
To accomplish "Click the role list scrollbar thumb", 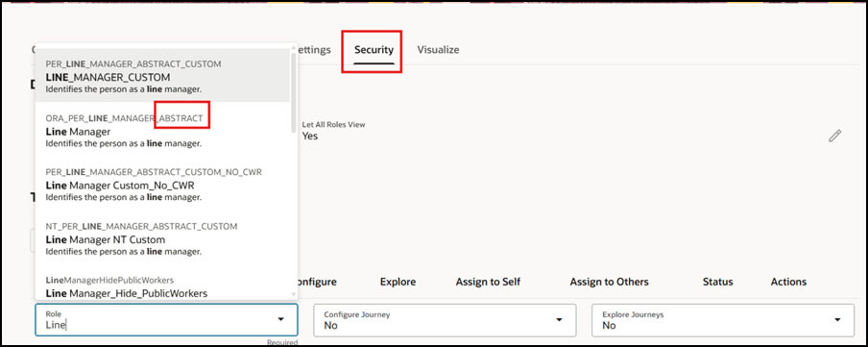I will [294, 92].
